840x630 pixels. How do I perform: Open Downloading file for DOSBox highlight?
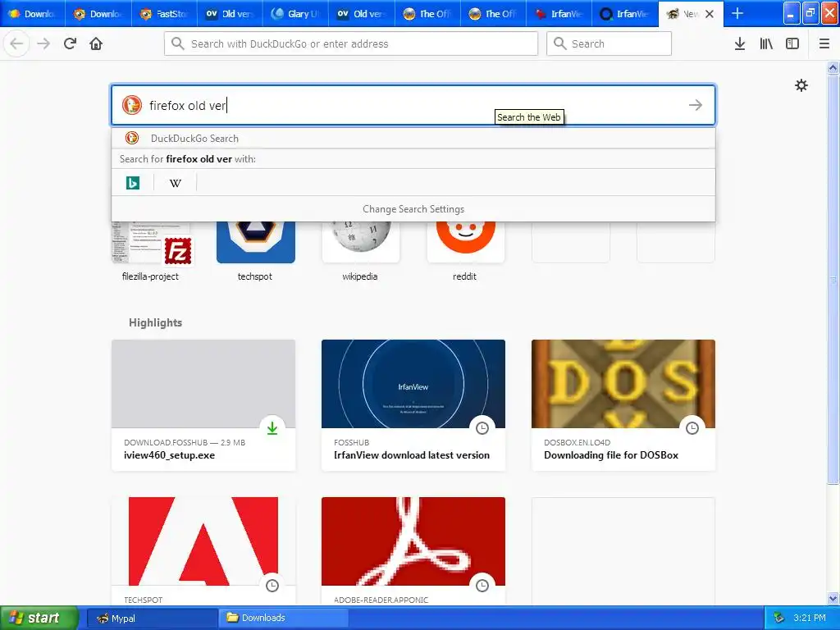coord(623,405)
